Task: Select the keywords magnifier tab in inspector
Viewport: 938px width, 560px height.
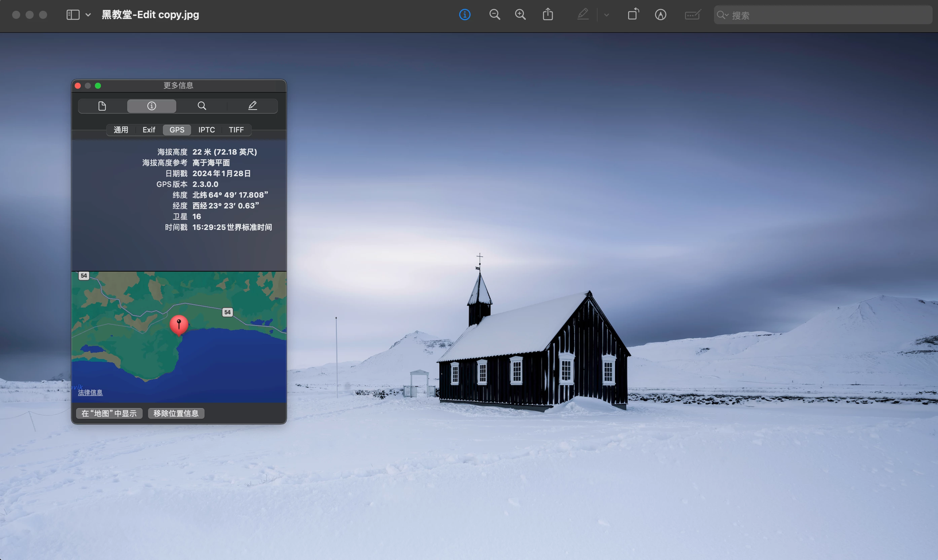Action: [202, 106]
